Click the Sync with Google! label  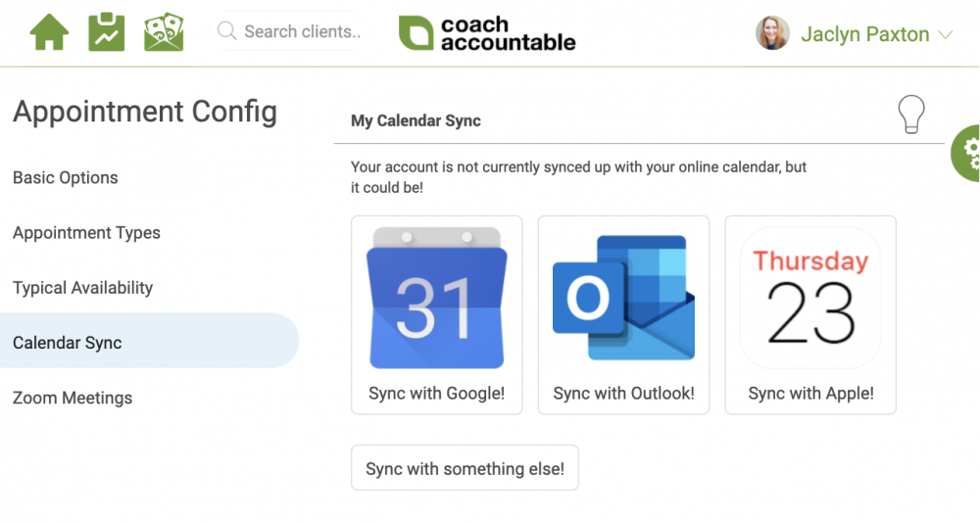436,394
